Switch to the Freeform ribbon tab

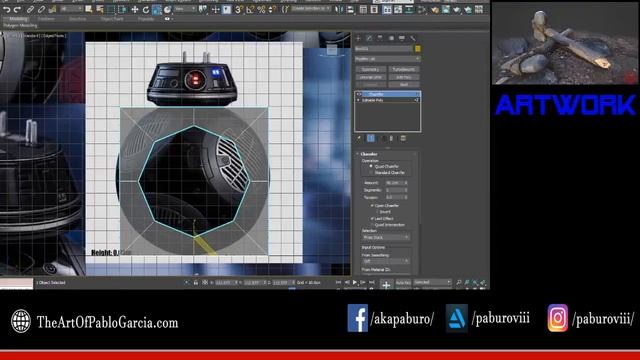[x=46, y=19]
